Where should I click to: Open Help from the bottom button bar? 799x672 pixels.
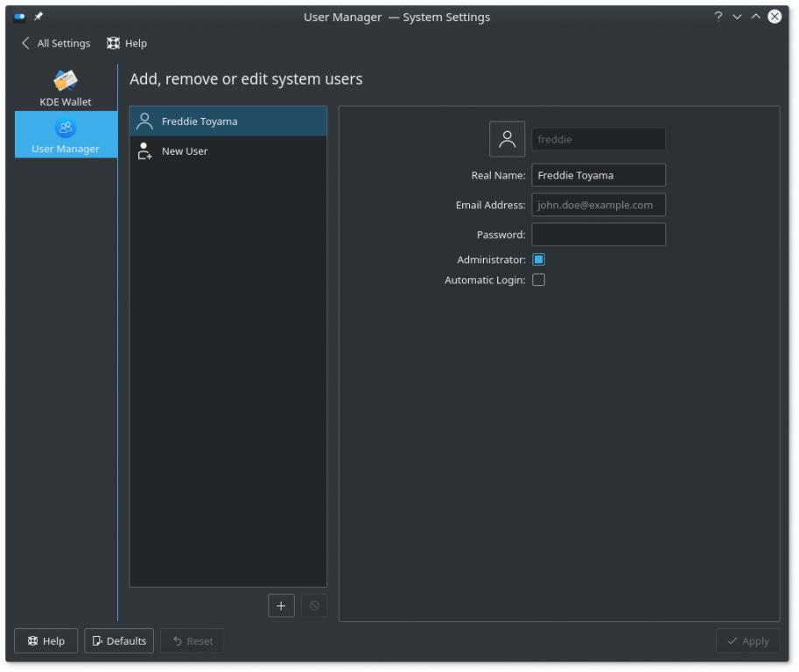(x=46, y=640)
